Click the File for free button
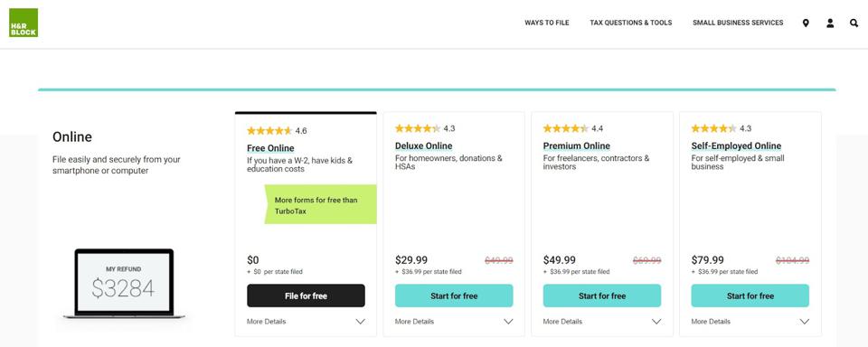 306,295
